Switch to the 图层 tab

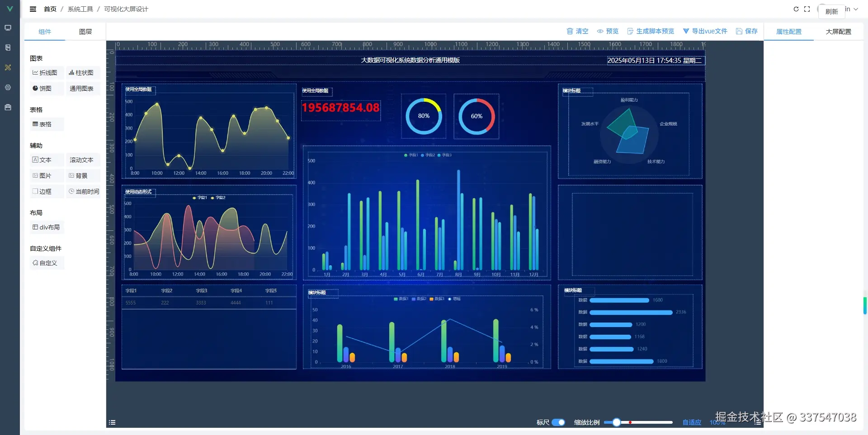click(85, 32)
